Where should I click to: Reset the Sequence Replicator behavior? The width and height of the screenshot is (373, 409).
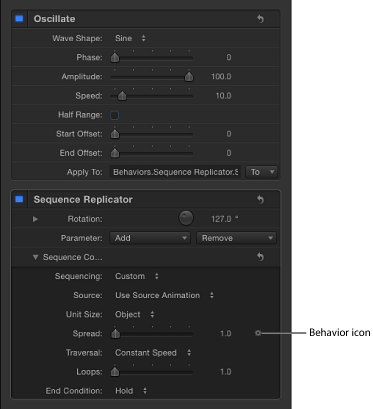point(260,200)
